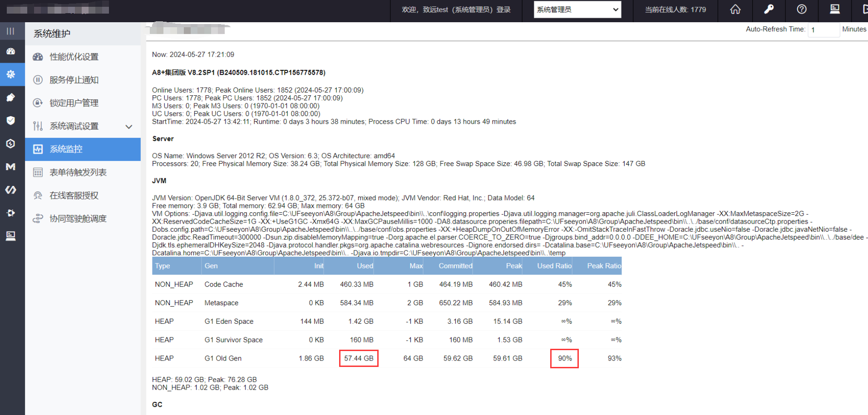Select 系统监控 in sidebar
The image size is (868, 415).
point(66,149)
